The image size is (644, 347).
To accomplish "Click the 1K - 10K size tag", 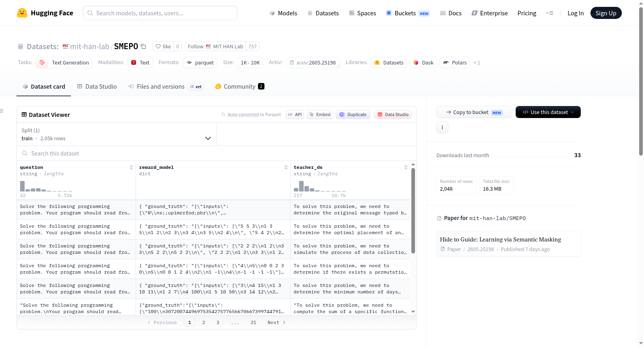I will (x=250, y=62).
